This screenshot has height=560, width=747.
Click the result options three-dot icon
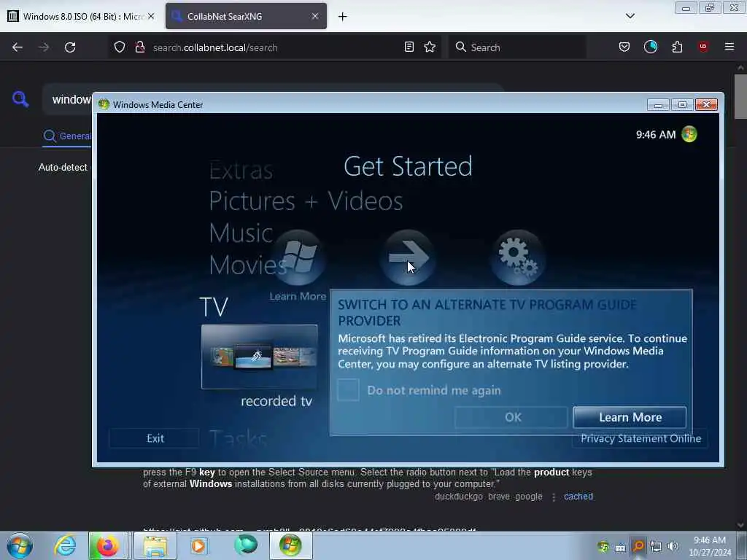click(554, 497)
